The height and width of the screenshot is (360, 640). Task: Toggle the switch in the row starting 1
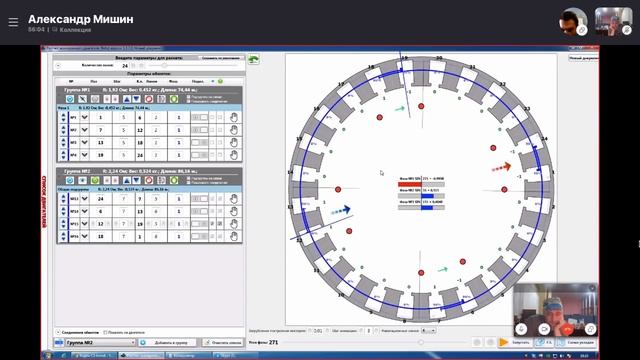click(x=200, y=118)
